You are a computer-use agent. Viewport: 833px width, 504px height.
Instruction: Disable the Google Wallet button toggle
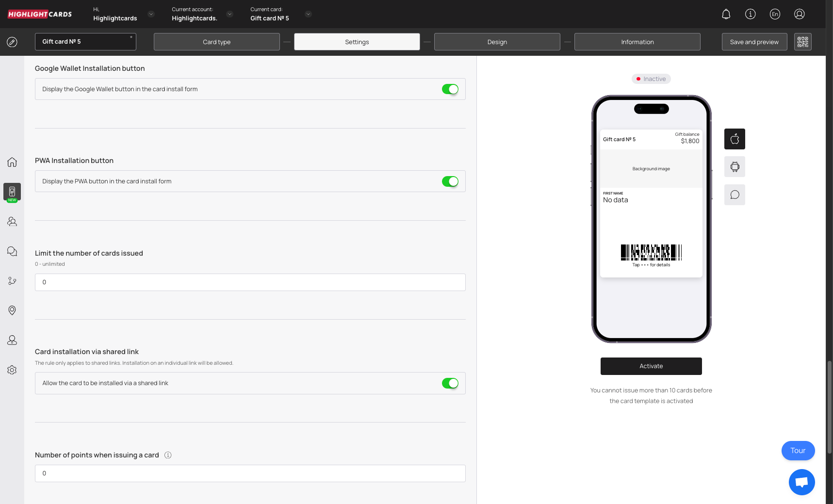pyautogui.click(x=450, y=89)
